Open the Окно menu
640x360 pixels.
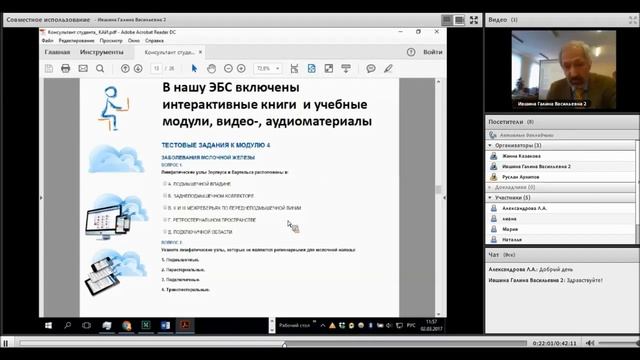click(x=133, y=41)
